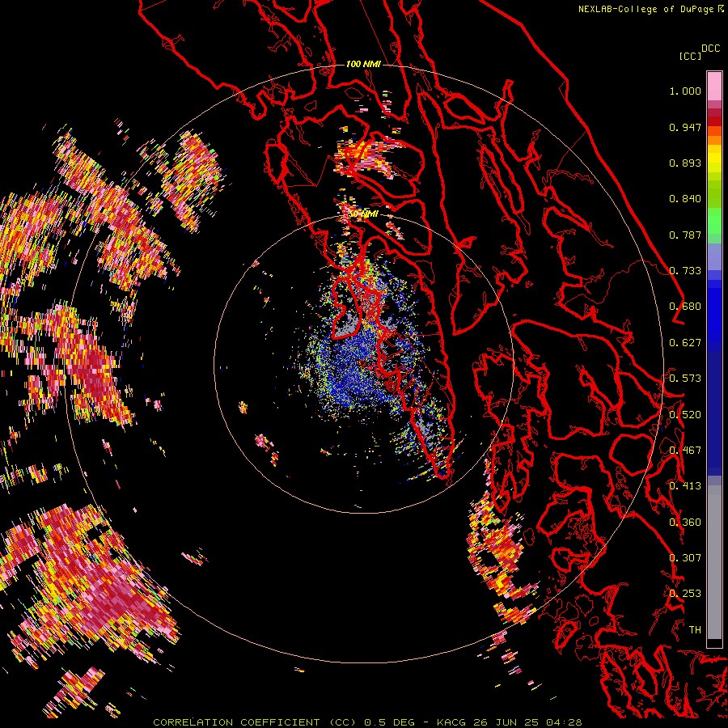This screenshot has height=728, width=728.
Task: Select the 0.787 color scale value
Action: (x=685, y=235)
